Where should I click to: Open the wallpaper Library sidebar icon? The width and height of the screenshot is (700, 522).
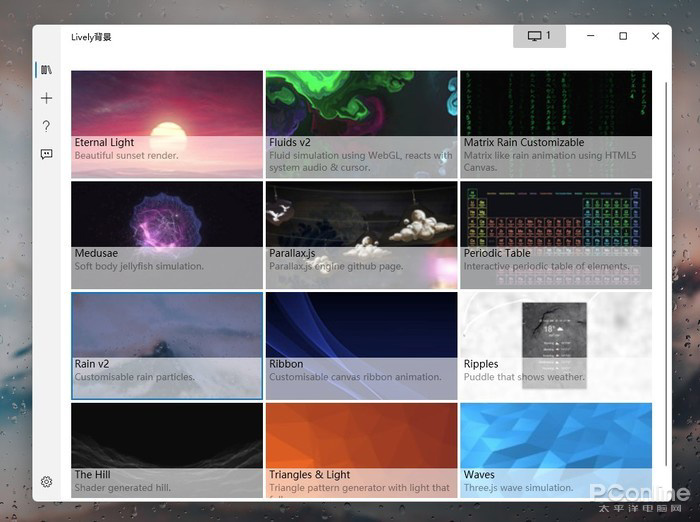click(x=46, y=70)
